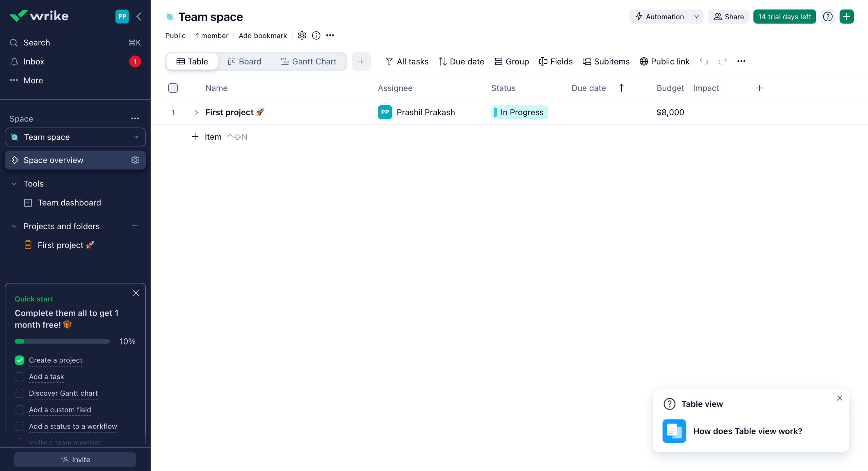
Task: Click the green plus create button
Action: point(846,17)
